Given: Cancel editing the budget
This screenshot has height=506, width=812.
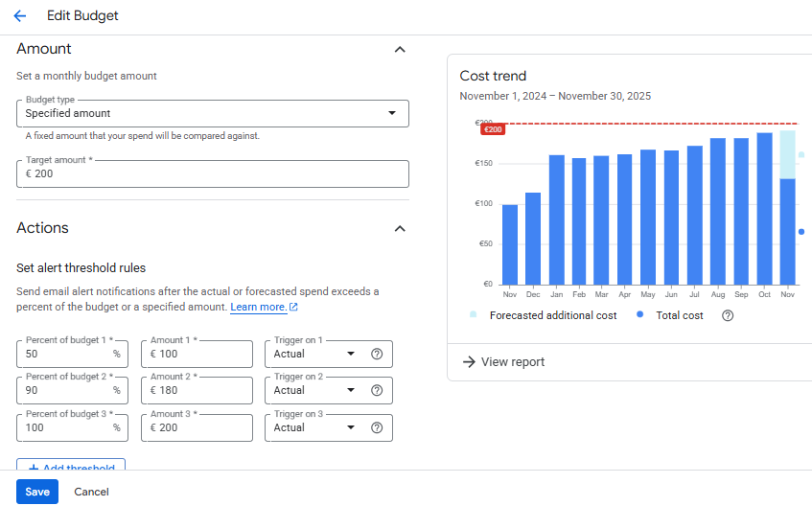Looking at the screenshot, I should tap(91, 492).
